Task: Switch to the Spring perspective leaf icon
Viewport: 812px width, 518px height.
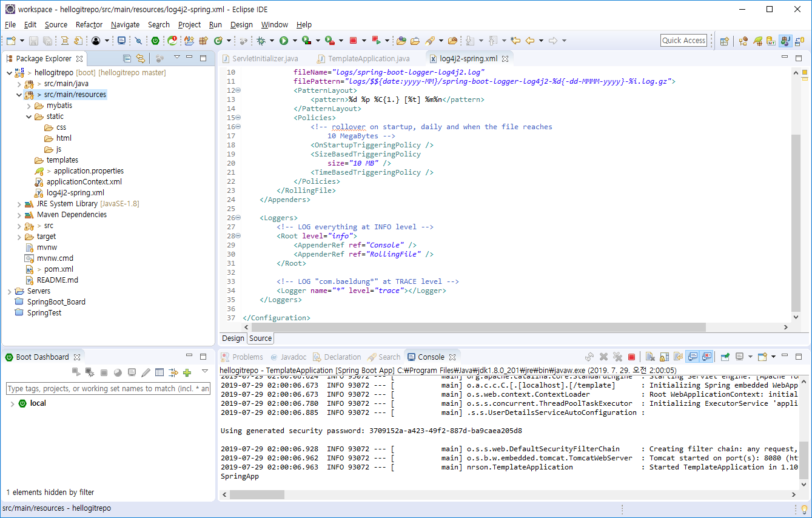Action: 758,41
